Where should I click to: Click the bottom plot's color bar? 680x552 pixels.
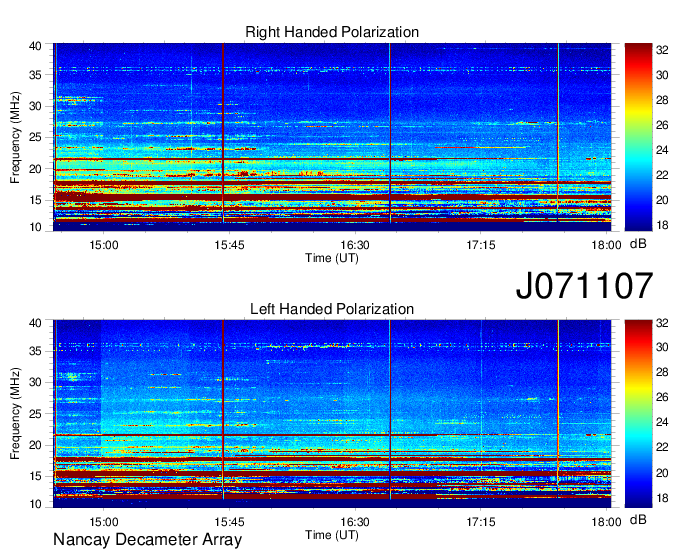point(638,414)
